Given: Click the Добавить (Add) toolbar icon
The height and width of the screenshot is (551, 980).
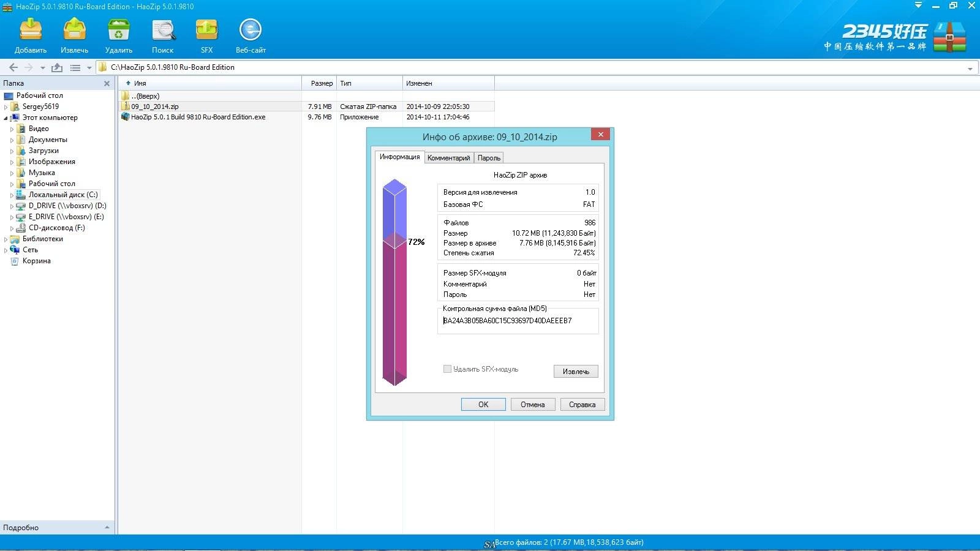Looking at the screenshot, I should click(31, 29).
